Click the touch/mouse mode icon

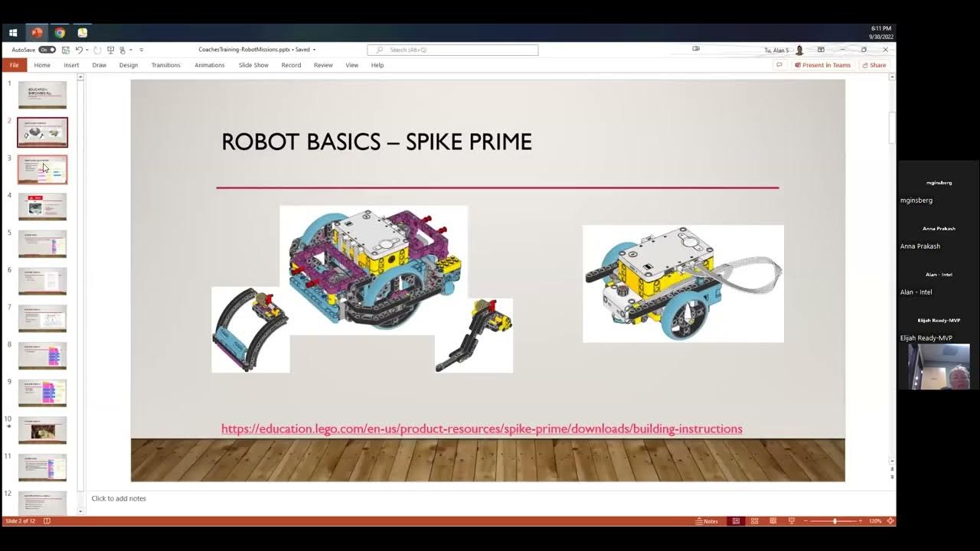tap(122, 50)
